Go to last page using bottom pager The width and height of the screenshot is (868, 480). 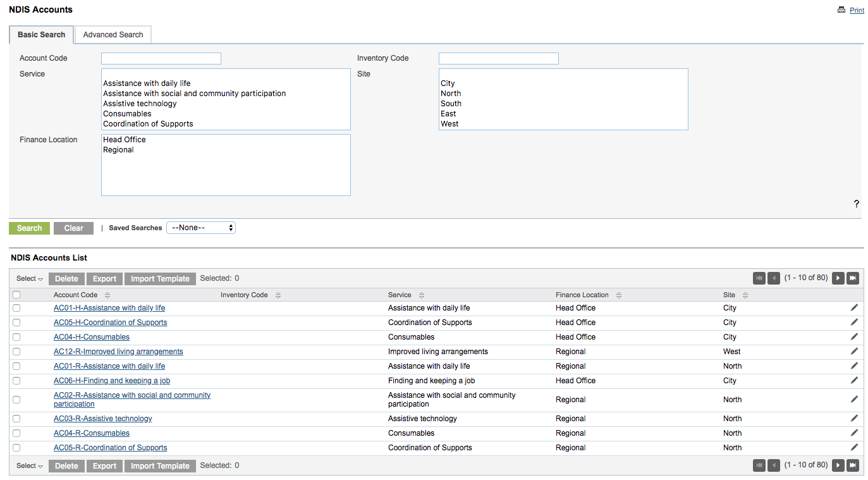[853, 465]
